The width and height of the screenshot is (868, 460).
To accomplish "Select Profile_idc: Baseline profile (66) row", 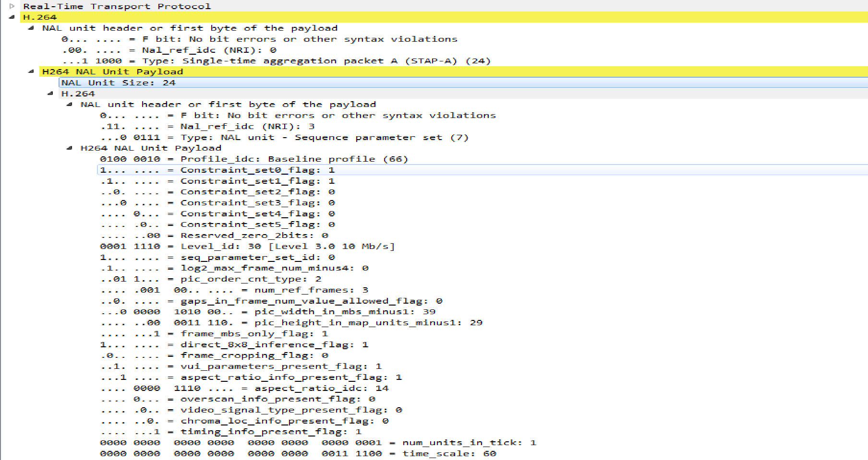I will pyautogui.click(x=254, y=159).
